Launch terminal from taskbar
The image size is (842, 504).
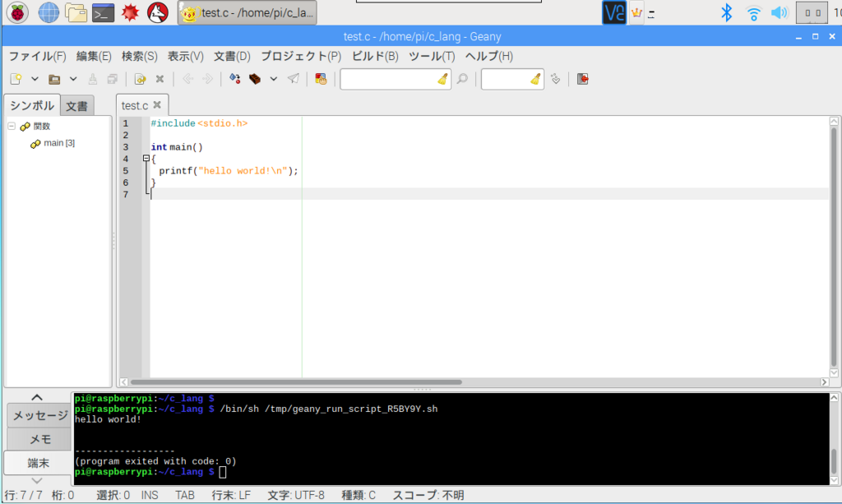tap(103, 12)
